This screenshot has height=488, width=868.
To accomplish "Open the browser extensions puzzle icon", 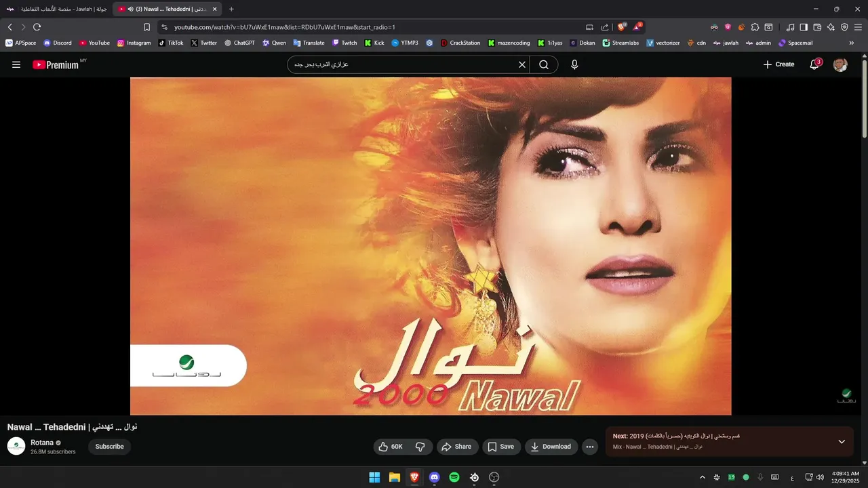I will (x=755, y=27).
